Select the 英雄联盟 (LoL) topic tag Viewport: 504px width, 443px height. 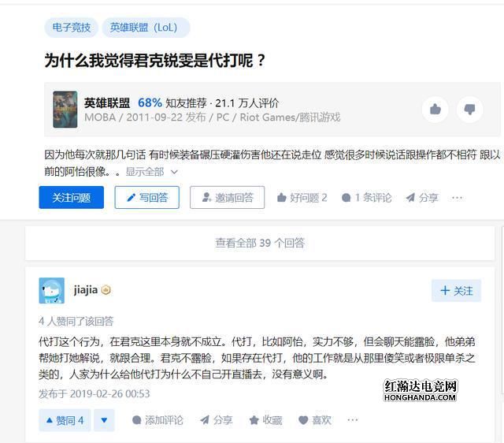pyautogui.click(x=146, y=28)
